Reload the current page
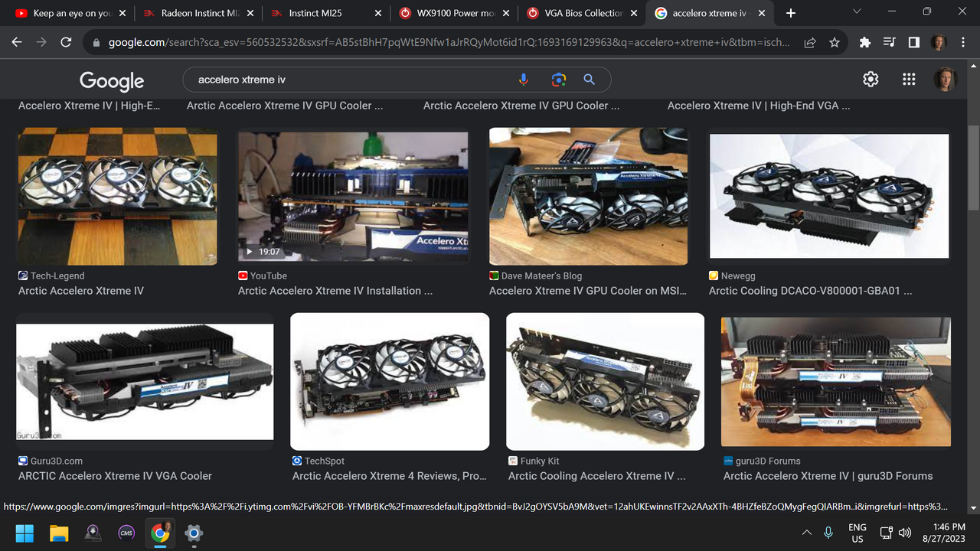The image size is (980, 551). coord(66,43)
